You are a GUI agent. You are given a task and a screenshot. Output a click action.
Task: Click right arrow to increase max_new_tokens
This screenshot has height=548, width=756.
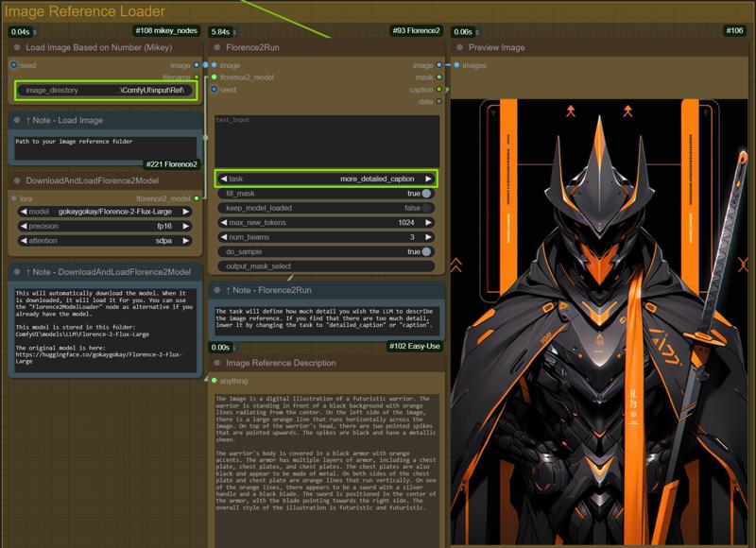[x=428, y=222]
